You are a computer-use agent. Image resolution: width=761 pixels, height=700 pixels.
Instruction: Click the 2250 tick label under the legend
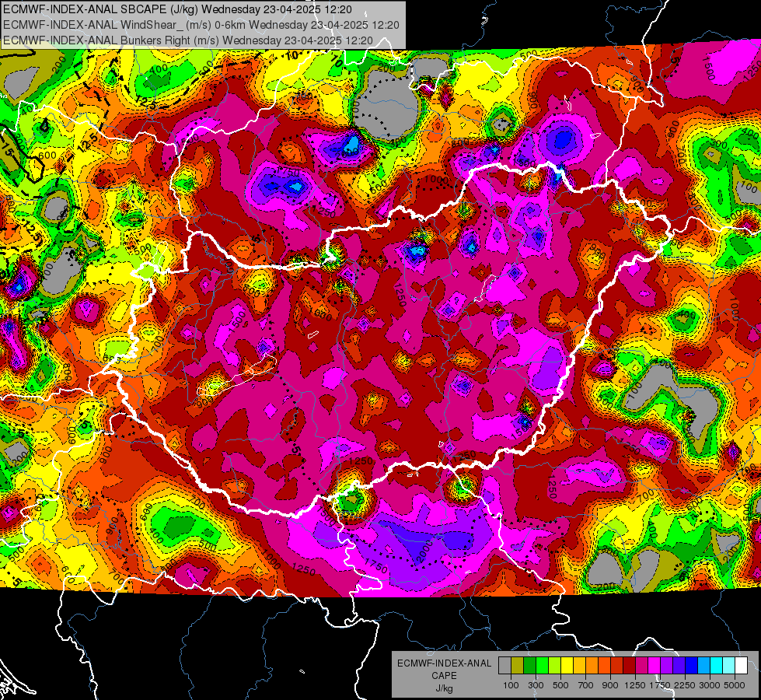coord(686,685)
